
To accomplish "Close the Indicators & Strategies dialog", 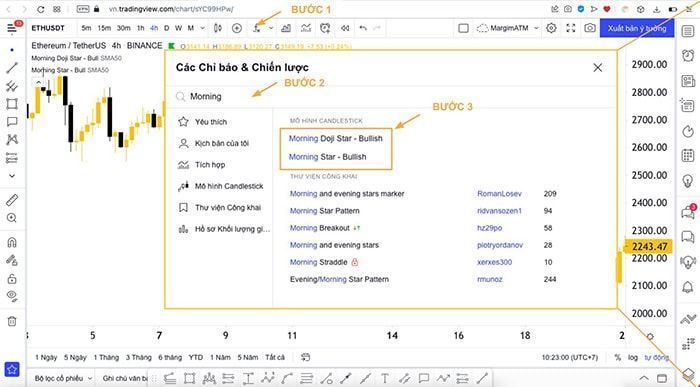I will (597, 67).
